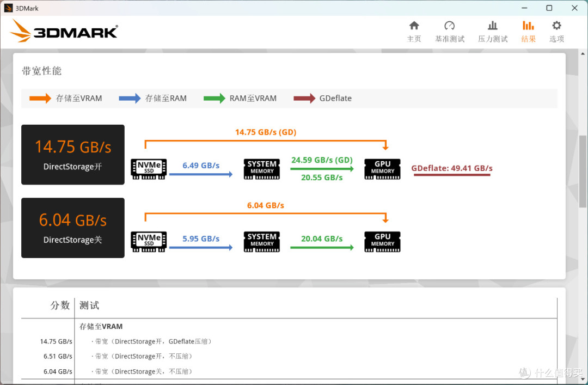This screenshot has height=385, width=588.
Task: Click the dark DirectStorage关 result tile
Action: point(73,228)
